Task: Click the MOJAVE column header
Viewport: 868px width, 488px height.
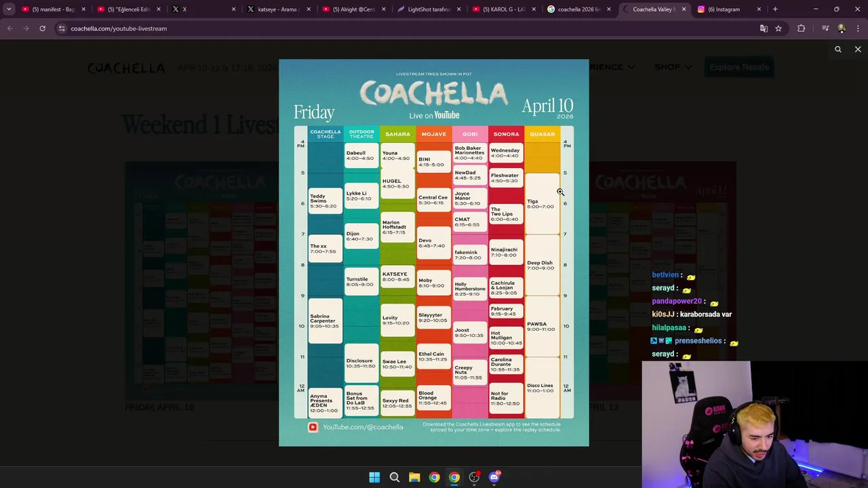Action: pos(433,134)
